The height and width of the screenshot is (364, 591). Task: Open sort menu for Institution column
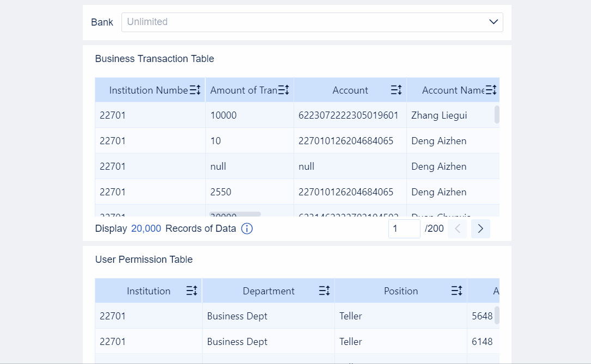[192, 291]
